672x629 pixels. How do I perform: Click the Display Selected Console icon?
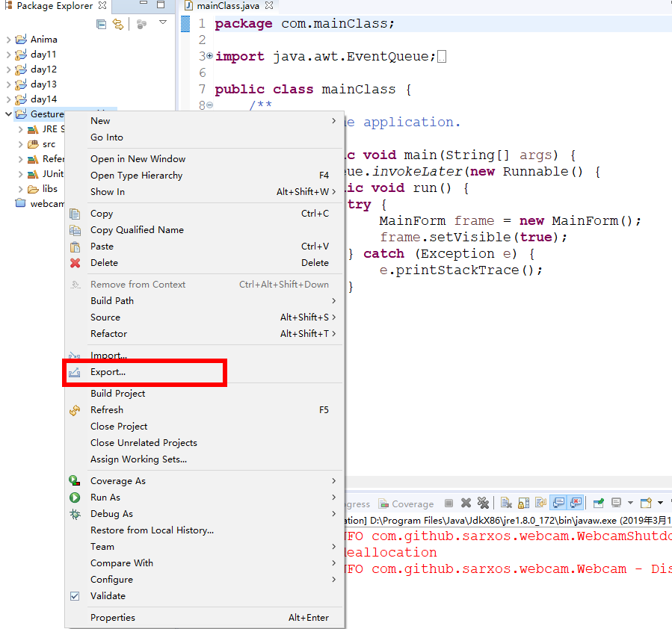click(x=616, y=502)
